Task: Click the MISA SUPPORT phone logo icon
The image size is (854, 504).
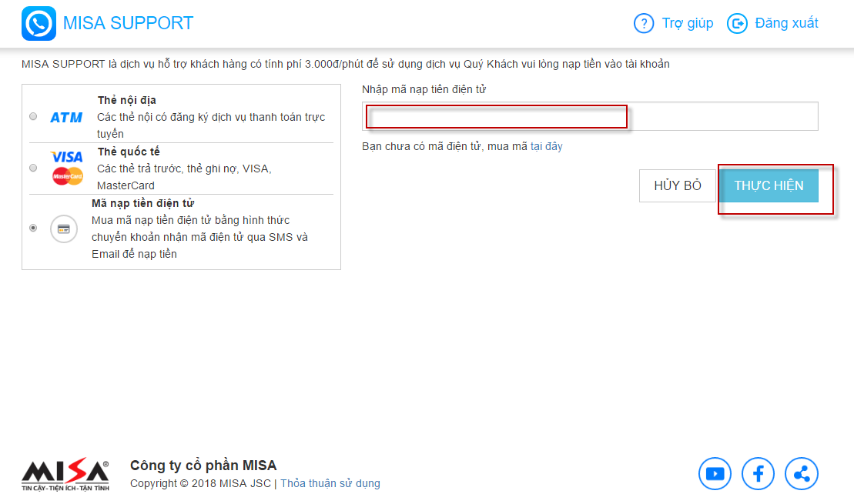Action: (x=39, y=23)
